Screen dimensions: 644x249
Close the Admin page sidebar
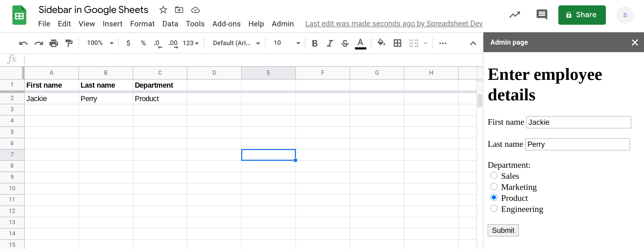[x=635, y=42]
